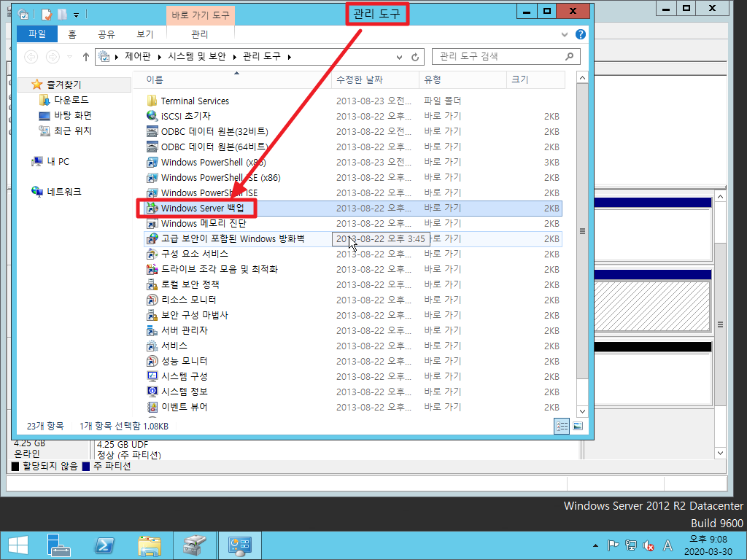
Task: Select 고급 보안이 포함된 Windows 방화벽 icon
Action: [152, 238]
